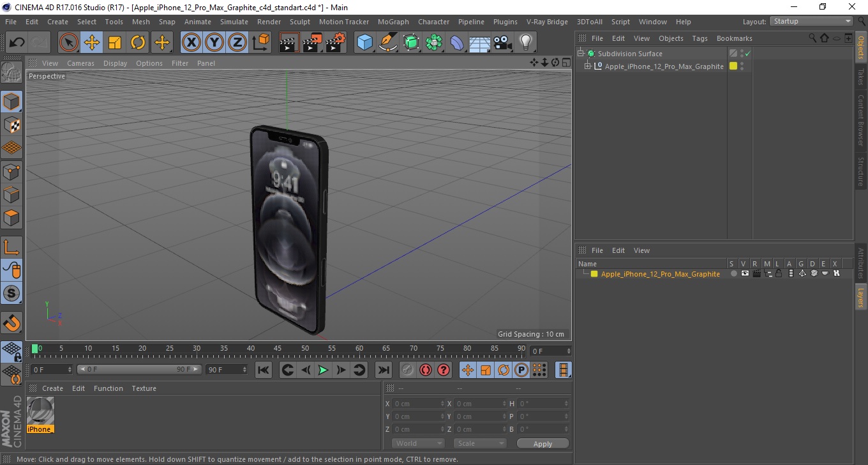868x465 pixels.
Task: Toggle layer Render clapper icon
Action: pyautogui.click(x=756, y=274)
